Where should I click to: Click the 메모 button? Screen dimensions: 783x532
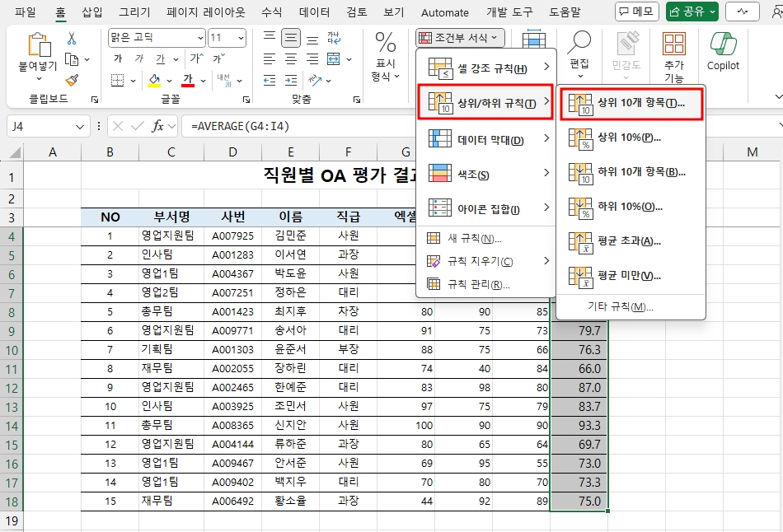636,12
